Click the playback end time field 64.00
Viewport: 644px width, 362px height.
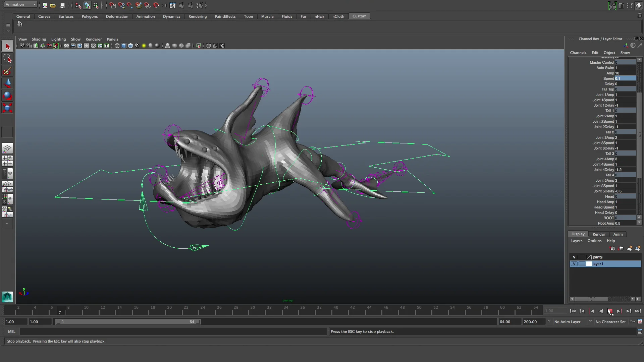coord(509,321)
